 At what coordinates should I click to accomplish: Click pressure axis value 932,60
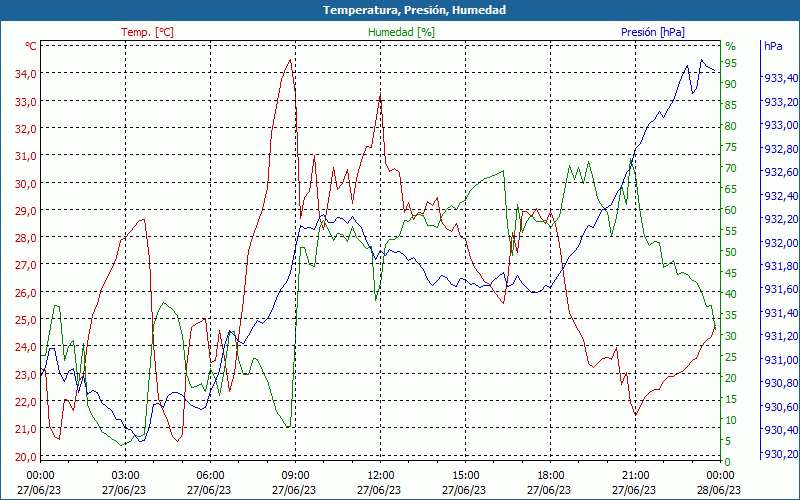click(781, 172)
